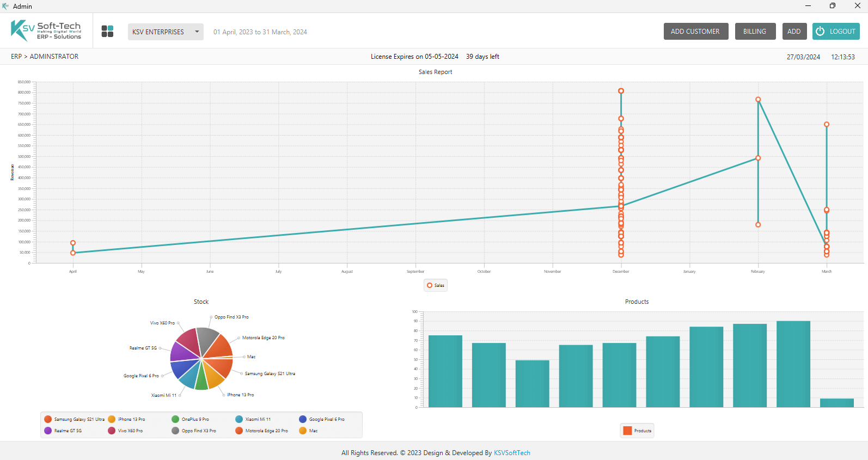Click the Realme GT 5G legend swatch
The image size is (868, 460).
click(x=48, y=431)
